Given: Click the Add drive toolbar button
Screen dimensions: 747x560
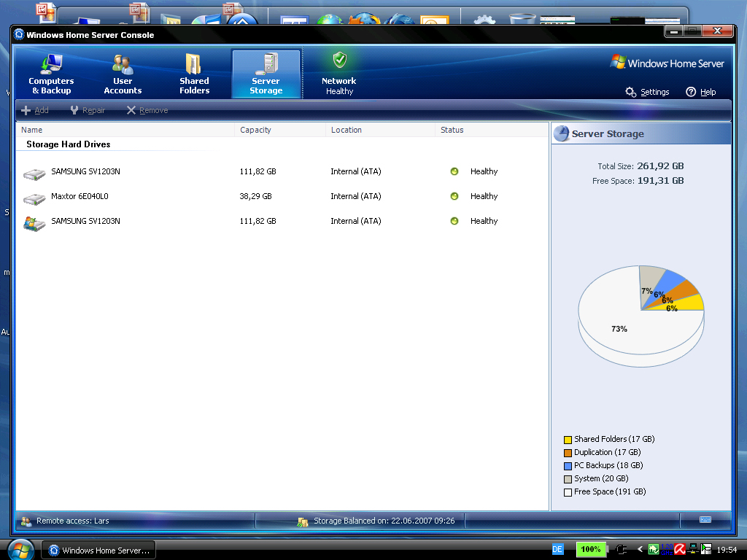Looking at the screenshot, I should point(35,111).
